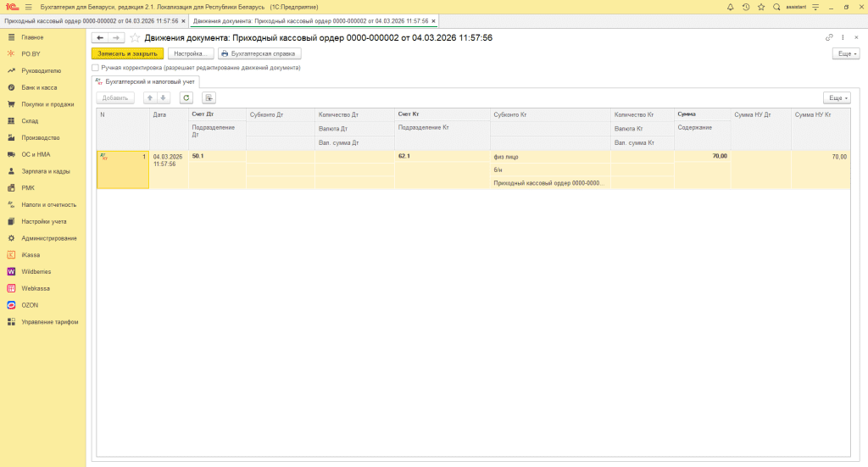Open the search magnifier in title bar
The height and width of the screenshot is (467, 868).
776,7
